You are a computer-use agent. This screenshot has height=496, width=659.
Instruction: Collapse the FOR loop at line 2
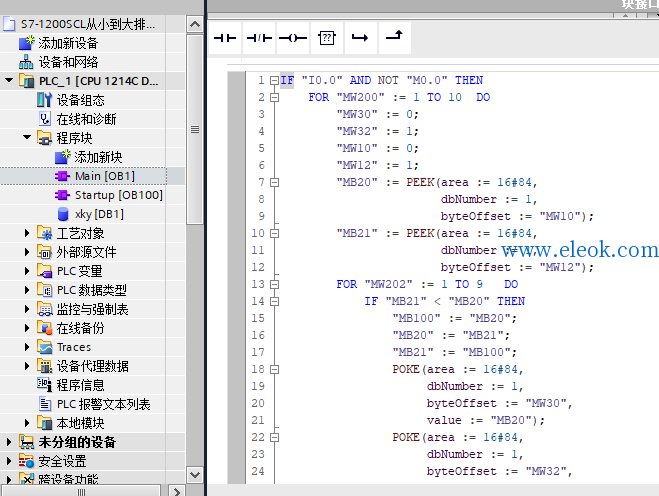(x=274, y=98)
